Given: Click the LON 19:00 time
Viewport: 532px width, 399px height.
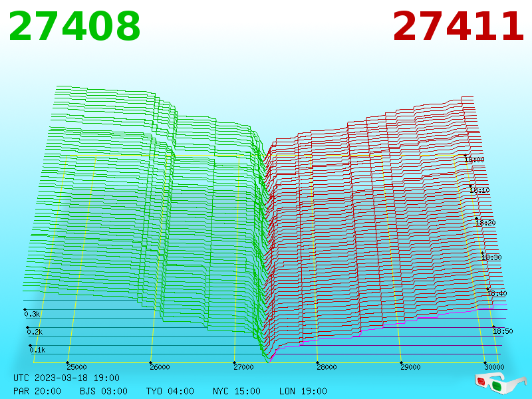Looking at the screenshot, I should (x=303, y=391).
